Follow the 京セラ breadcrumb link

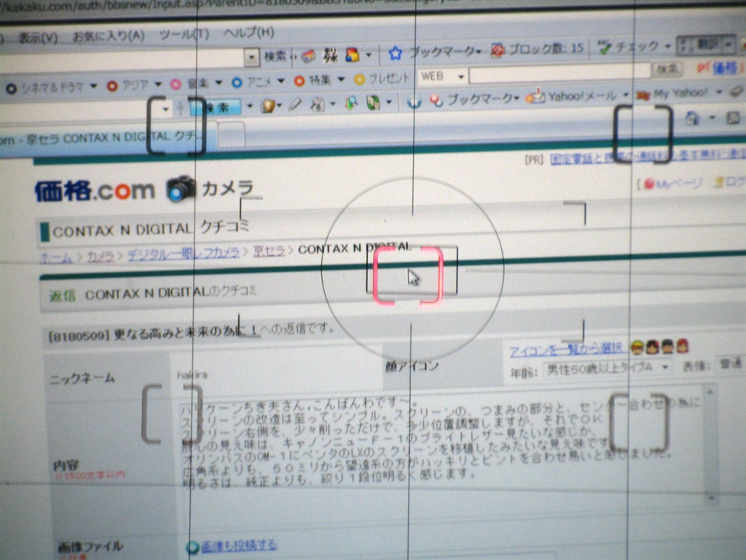pos(268,251)
